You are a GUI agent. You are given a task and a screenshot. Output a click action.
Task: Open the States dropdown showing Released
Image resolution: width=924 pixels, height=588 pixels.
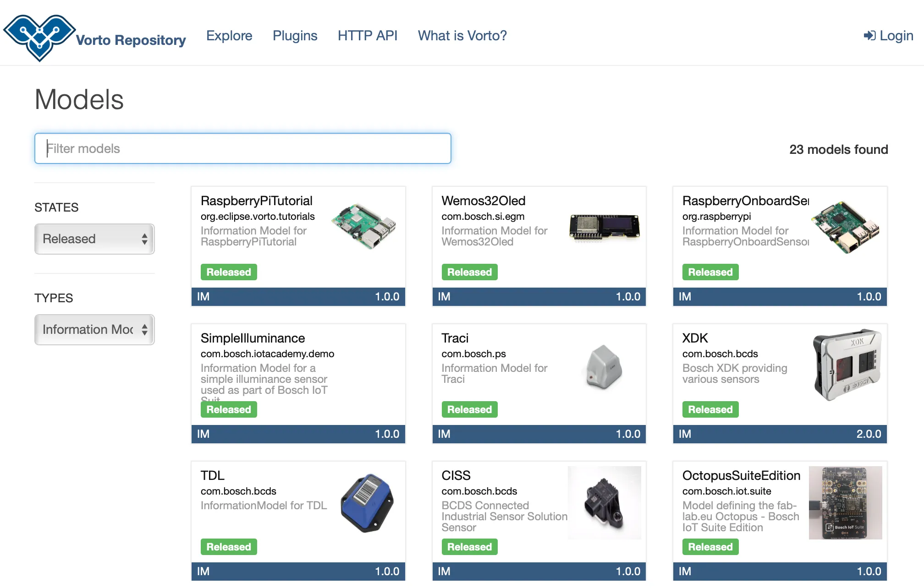click(94, 239)
